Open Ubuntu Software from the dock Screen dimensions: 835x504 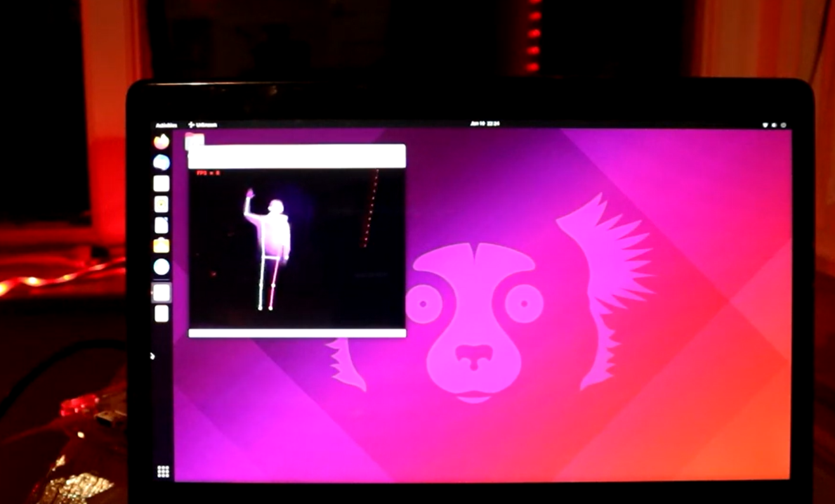(x=162, y=245)
